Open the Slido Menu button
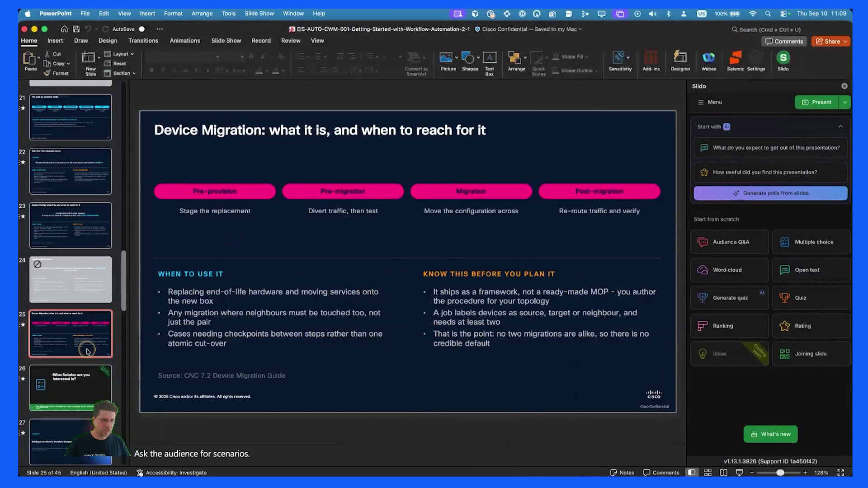 710,102
